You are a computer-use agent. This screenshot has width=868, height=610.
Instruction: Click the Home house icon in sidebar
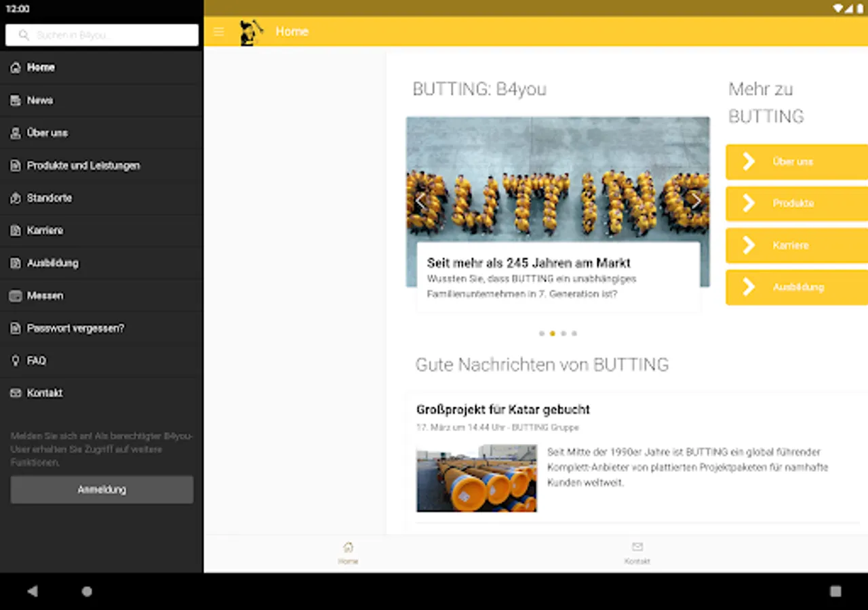click(16, 68)
